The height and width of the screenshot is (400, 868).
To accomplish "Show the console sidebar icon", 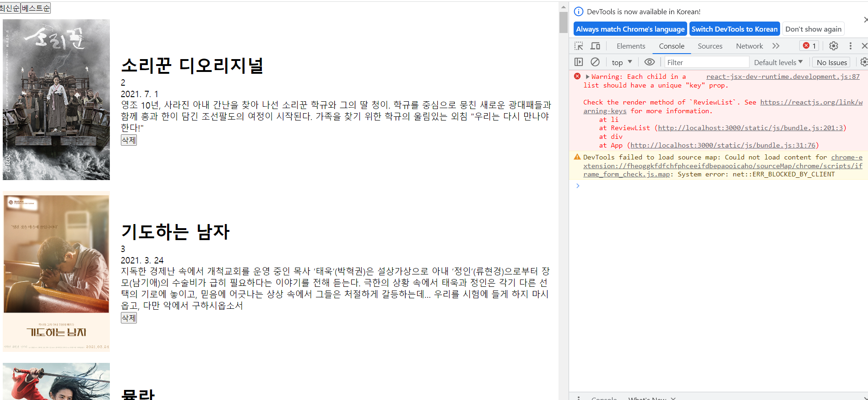I will click(579, 62).
